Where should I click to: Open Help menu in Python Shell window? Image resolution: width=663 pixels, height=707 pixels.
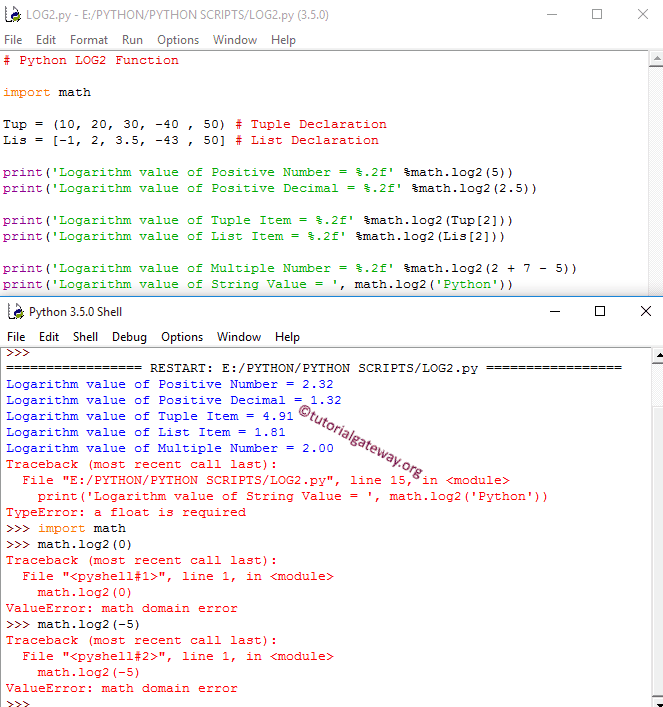pyautogui.click(x=287, y=337)
